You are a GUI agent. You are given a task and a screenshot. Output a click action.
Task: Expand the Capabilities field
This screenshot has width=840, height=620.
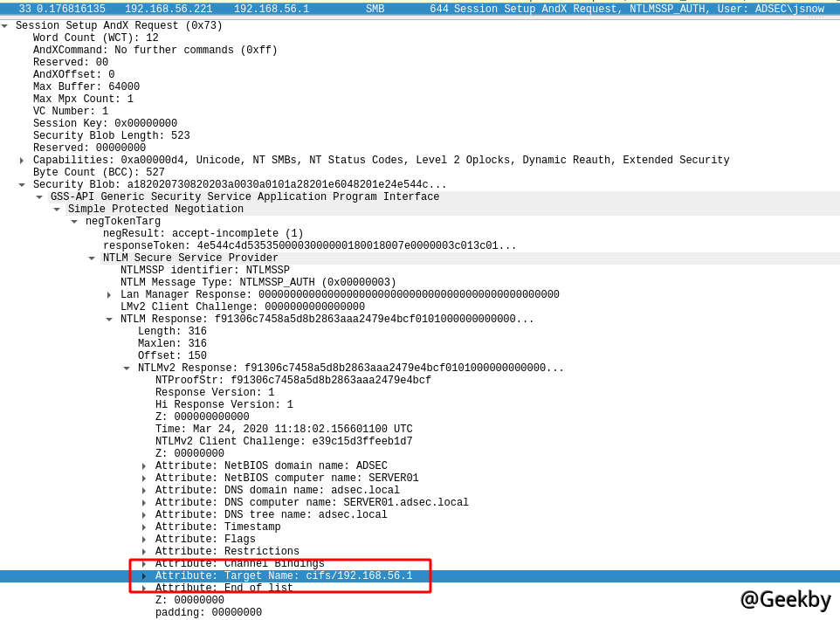tap(22, 161)
